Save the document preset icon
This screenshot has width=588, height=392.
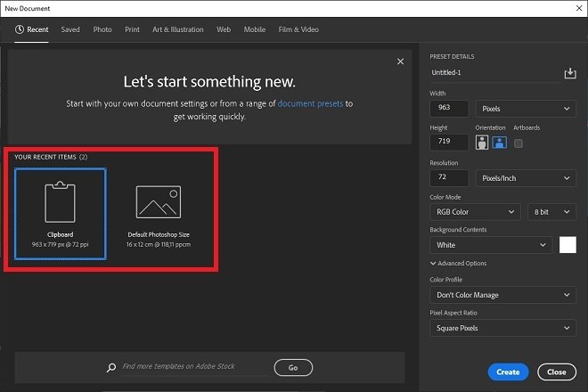[x=570, y=73]
